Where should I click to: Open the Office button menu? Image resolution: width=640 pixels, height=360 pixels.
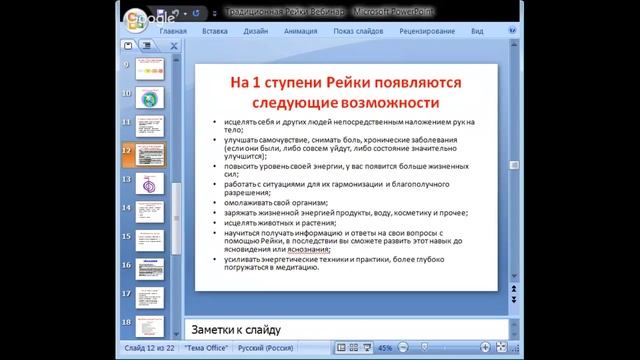(x=136, y=20)
